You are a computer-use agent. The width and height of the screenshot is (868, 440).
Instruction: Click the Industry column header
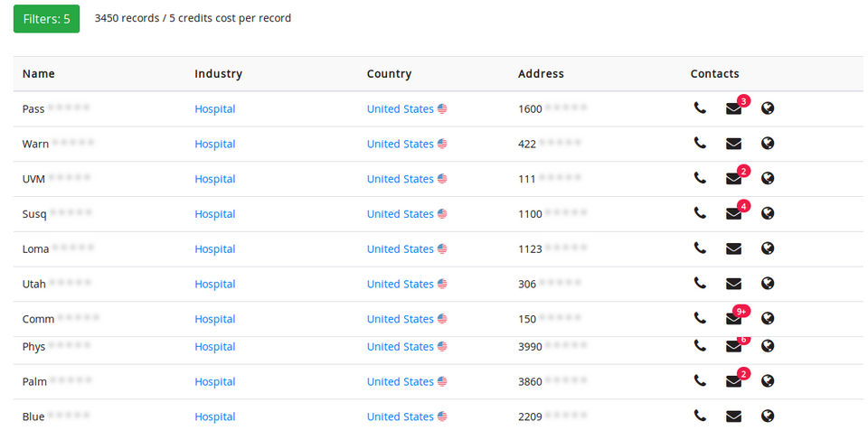point(218,74)
